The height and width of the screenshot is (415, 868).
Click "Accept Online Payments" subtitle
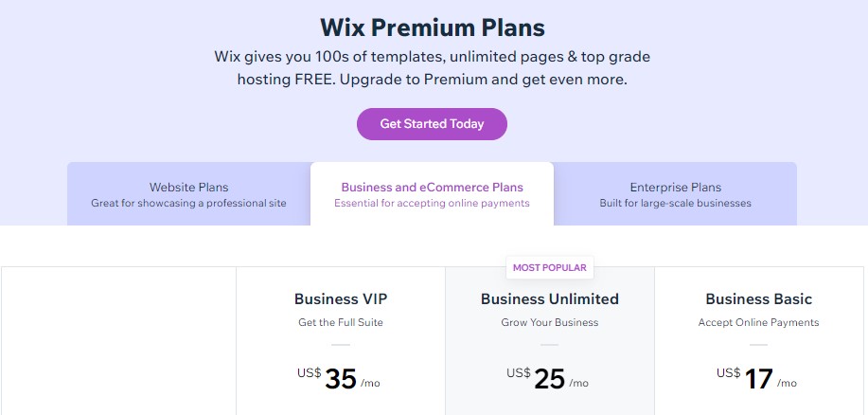coord(758,322)
